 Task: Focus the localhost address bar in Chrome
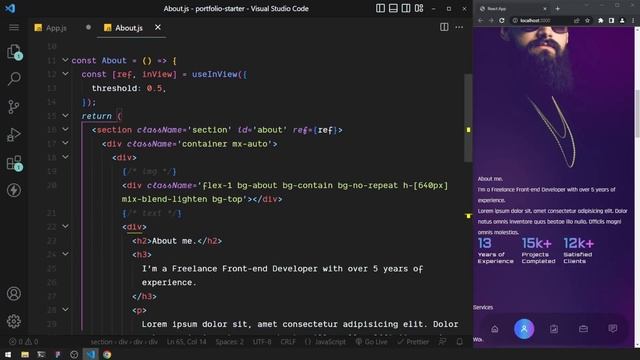tap(541, 20)
